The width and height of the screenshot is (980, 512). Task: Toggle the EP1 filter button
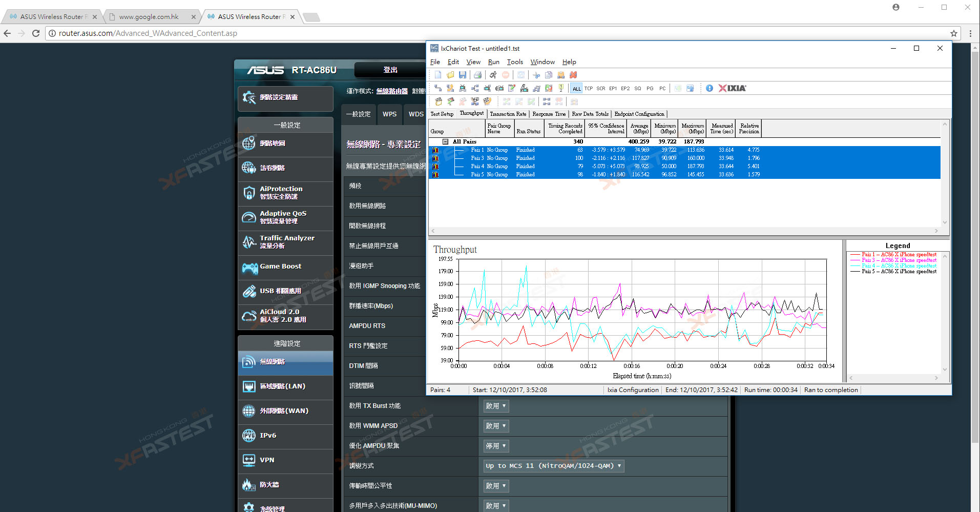coord(613,88)
